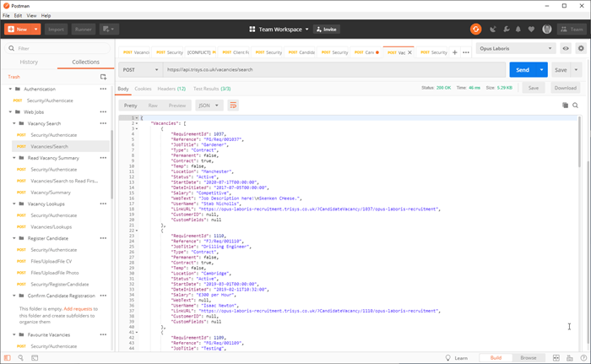Click the new collection icon next to Trash
591x364 pixels.
click(x=103, y=77)
